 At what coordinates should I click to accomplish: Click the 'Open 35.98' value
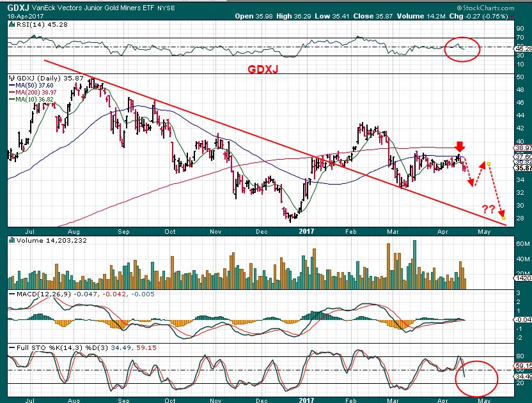click(x=254, y=16)
